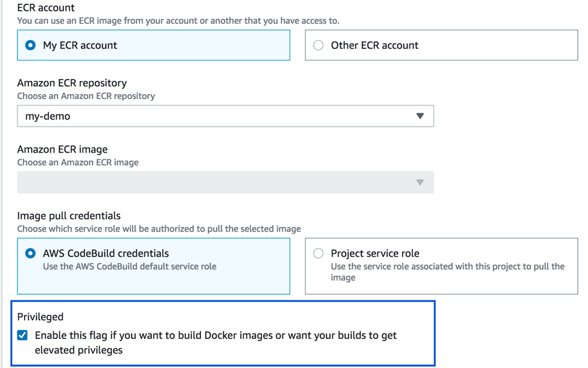Viewport: 588px width, 368px height.
Task: Click the 'Amazon ECR repository' field label
Action: tap(72, 83)
